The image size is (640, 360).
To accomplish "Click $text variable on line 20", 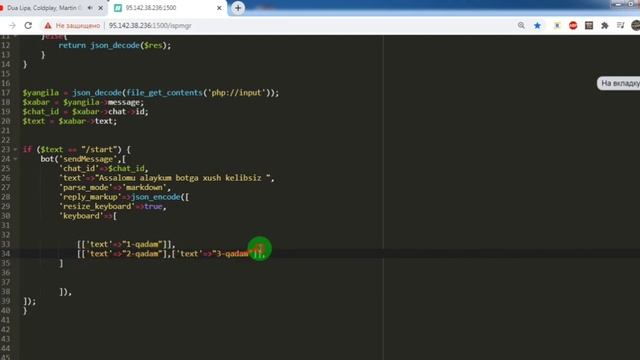I will pyautogui.click(x=33, y=121).
